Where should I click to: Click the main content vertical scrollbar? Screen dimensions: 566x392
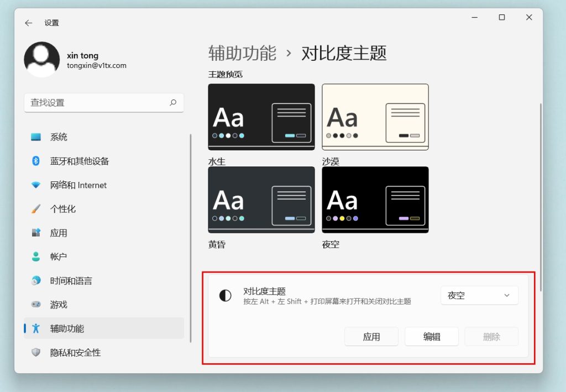pyautogui.click(x=541, y=197)
